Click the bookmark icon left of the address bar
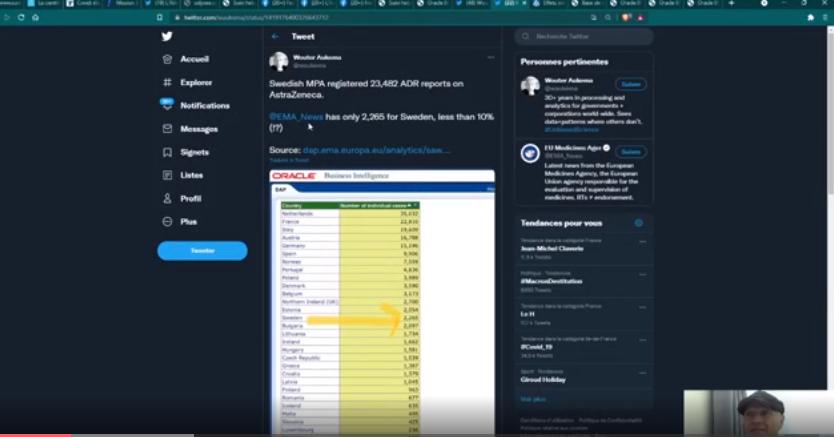Image resolution: width=834 pixels, height=437 pixels. [160, 18]
